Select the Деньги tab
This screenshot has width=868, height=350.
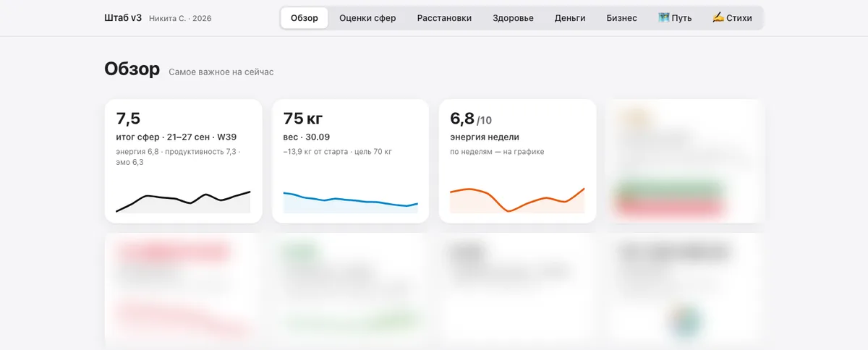point(570,18)
